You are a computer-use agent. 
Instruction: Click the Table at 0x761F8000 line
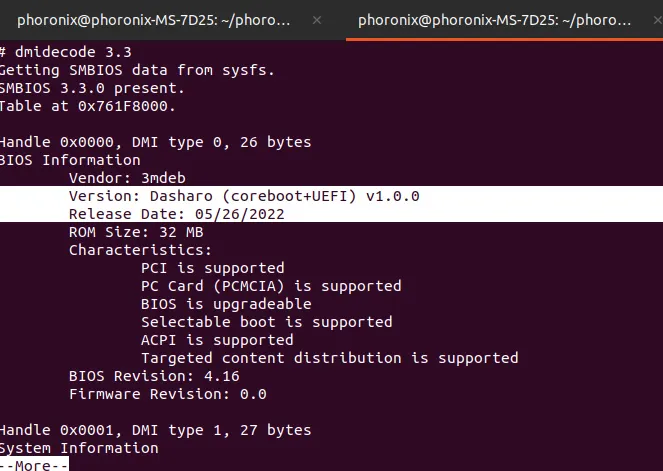pos(88,106)
